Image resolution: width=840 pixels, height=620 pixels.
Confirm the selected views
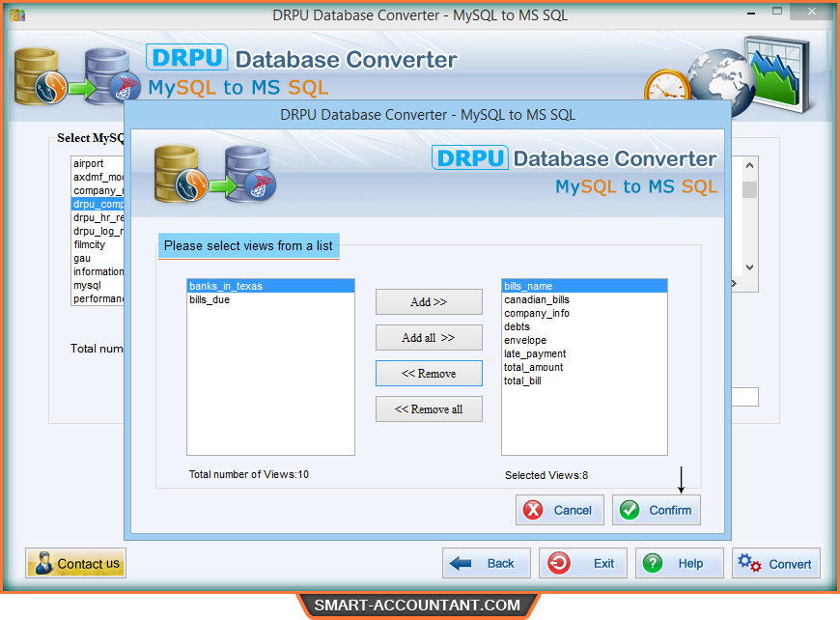(657, 510)
